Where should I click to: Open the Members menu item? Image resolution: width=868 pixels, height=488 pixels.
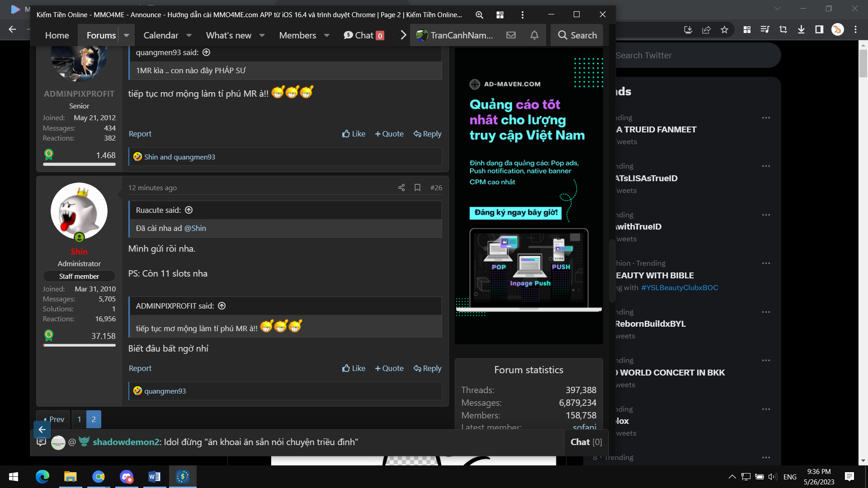pos(297,35)
